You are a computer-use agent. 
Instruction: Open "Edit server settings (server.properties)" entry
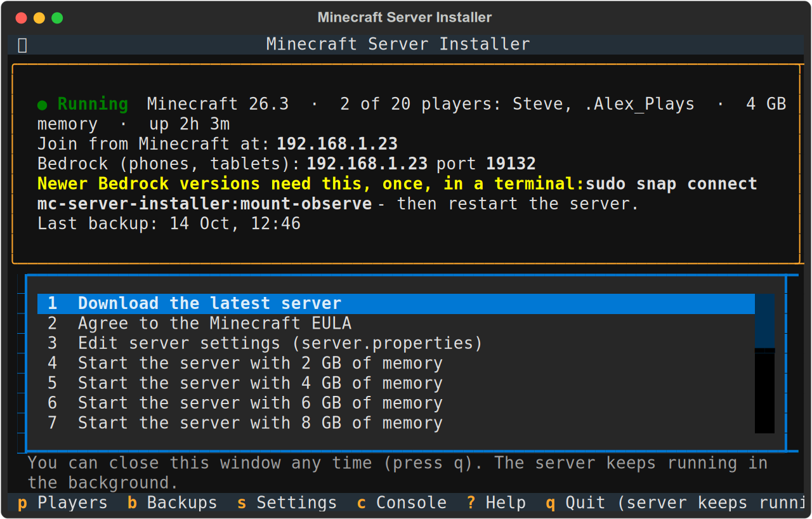coord(396,343)
